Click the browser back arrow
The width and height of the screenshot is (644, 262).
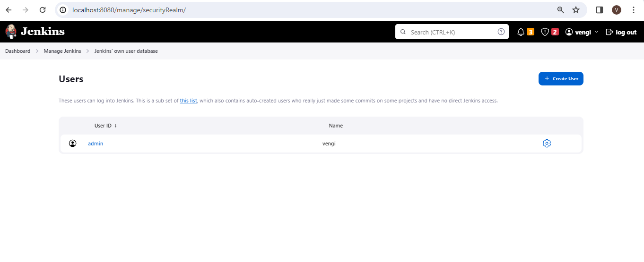coord(9,10)
